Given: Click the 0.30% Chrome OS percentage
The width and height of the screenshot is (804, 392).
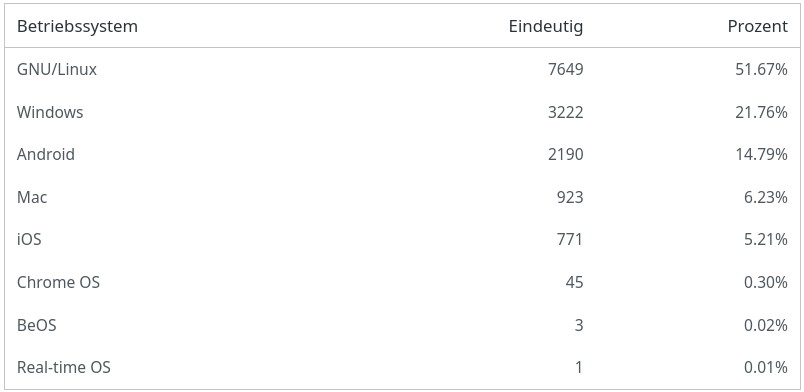Looking at the screenshot, I should tap(766, 282).
